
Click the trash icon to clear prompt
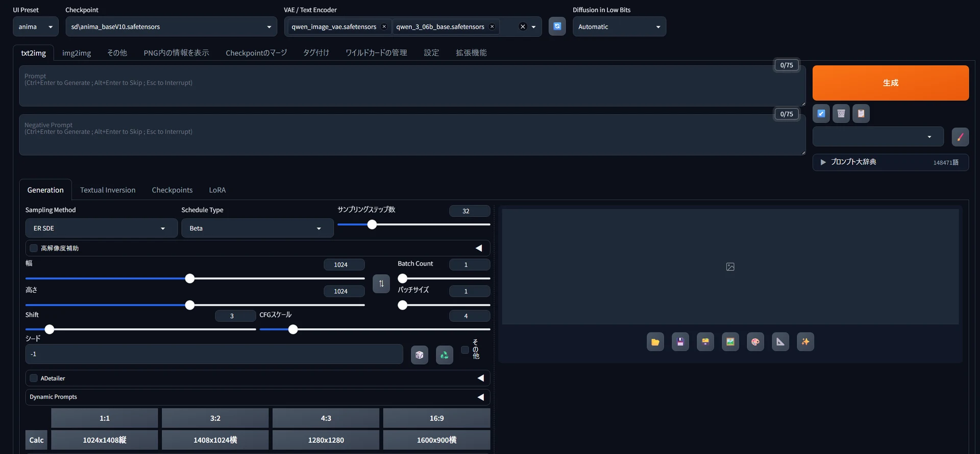pos(841,113)
